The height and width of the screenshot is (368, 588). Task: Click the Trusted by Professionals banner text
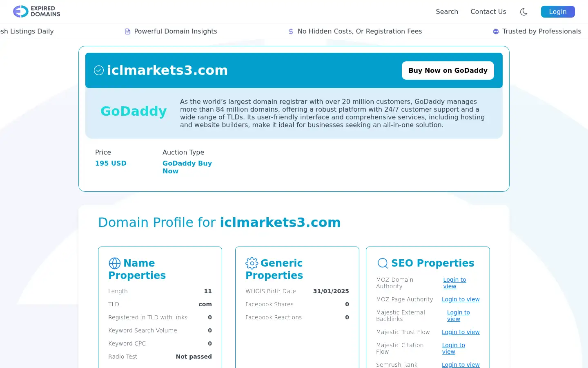541,31
